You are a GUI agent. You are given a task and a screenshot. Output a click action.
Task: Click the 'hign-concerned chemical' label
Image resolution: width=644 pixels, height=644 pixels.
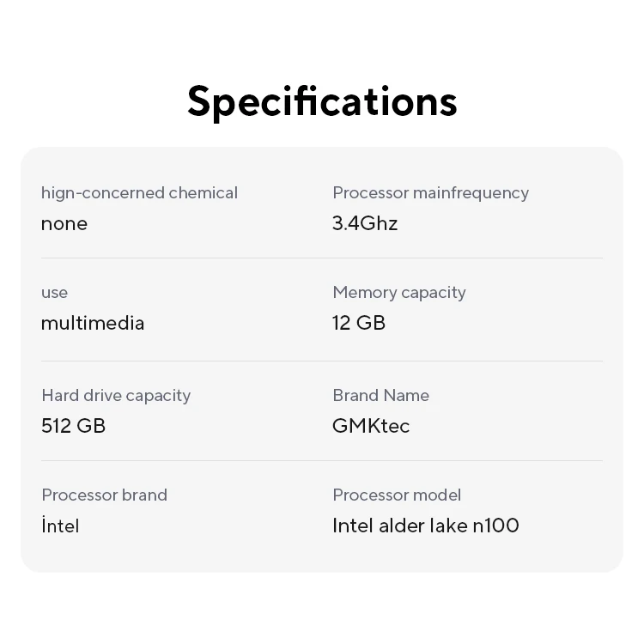(x=139, y=193)
